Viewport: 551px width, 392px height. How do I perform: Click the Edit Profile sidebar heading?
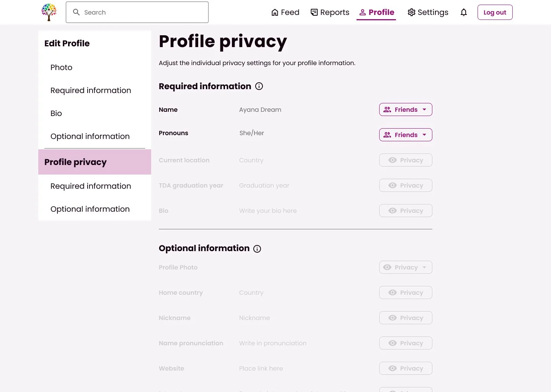coord(67,43)
